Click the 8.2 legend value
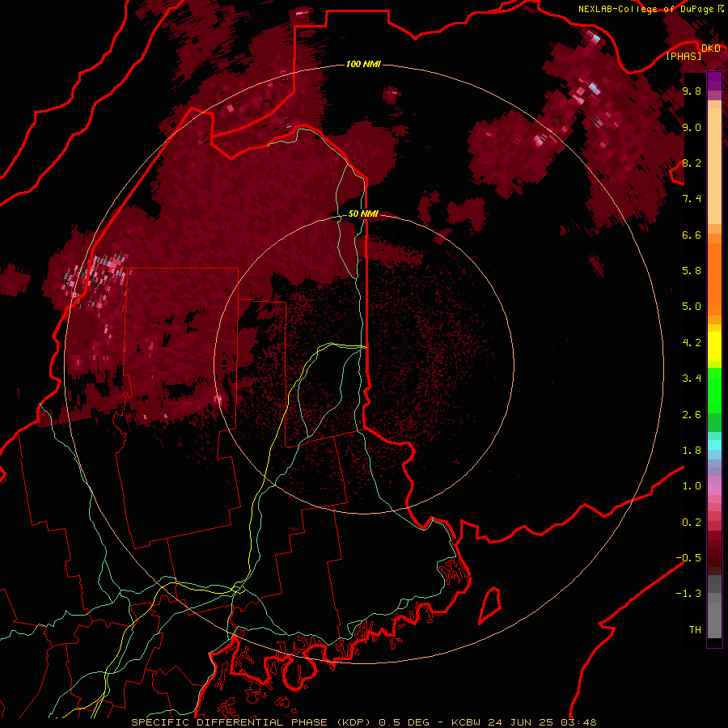The width and height of the screenshot is (728, 728). 692,163
